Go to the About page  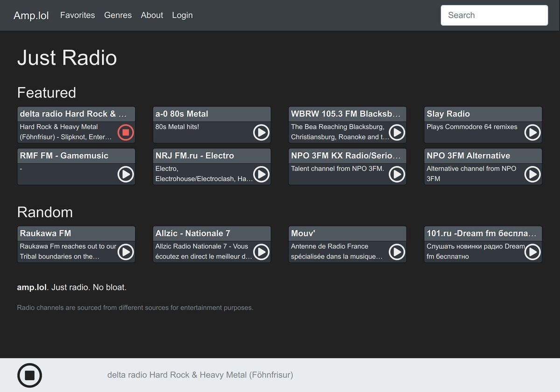tap(152, 15)
